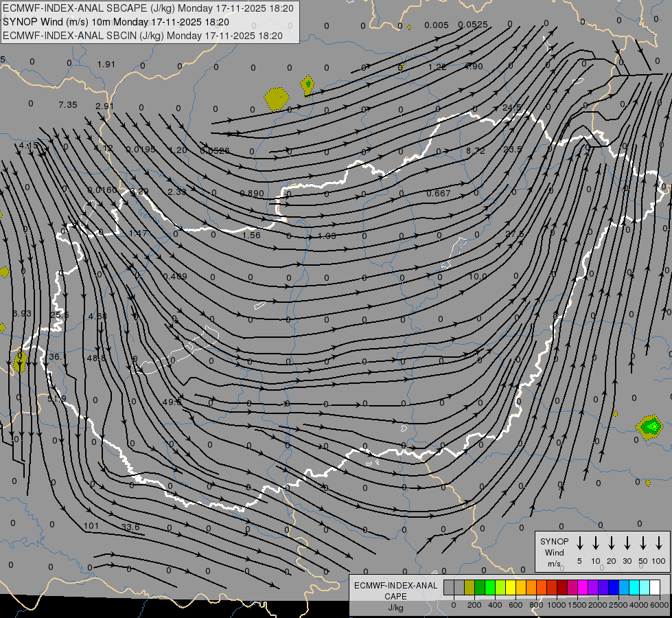Click the map value 1.56

pyautogui.click(x=251, y=235)
